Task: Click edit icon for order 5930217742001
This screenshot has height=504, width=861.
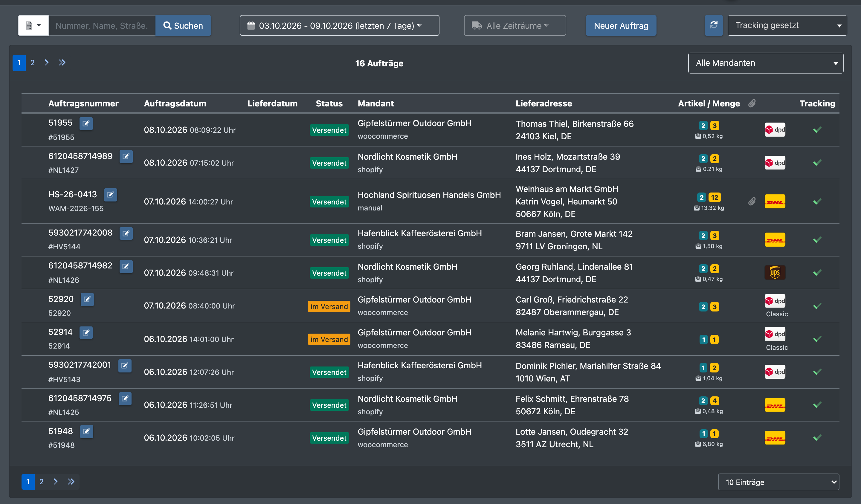Action: (125, 366)
